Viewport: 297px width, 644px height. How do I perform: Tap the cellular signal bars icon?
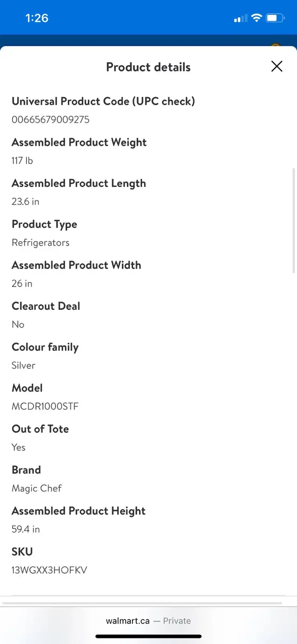240,19
